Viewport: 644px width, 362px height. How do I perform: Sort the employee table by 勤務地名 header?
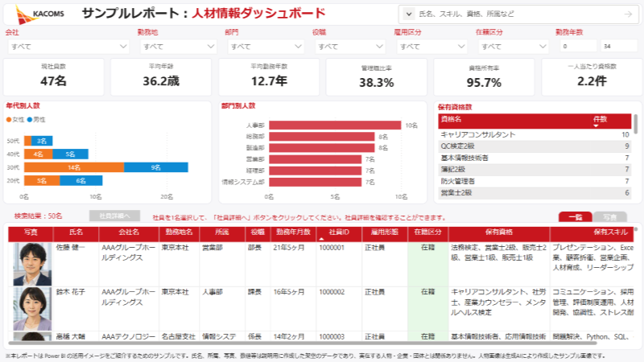click(x=179, y=232)
